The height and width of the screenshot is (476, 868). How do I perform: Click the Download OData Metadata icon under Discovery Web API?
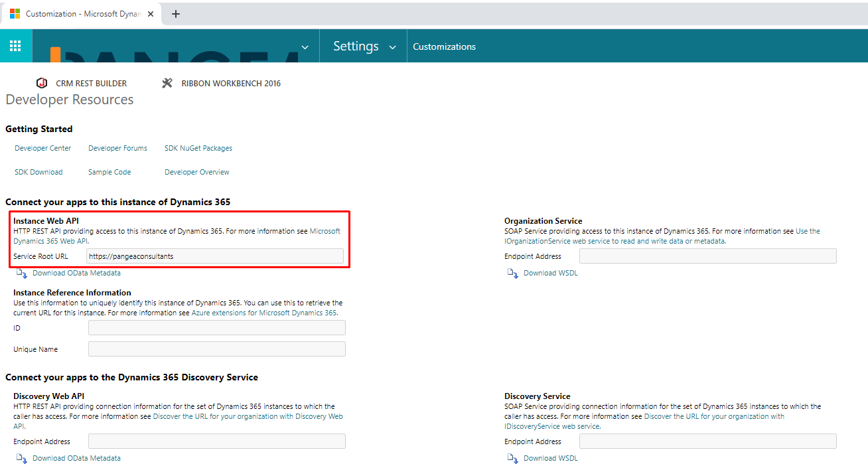pos(22,458)
